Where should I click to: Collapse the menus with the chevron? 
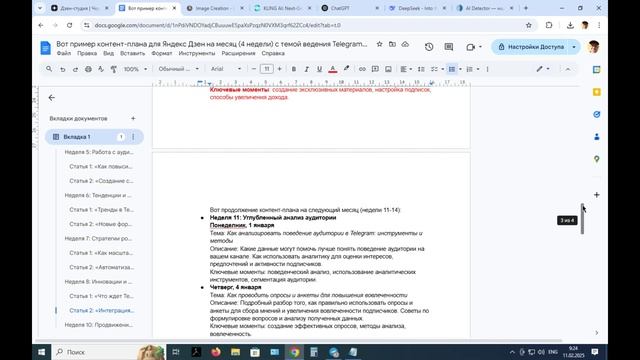tap(568, 69)
